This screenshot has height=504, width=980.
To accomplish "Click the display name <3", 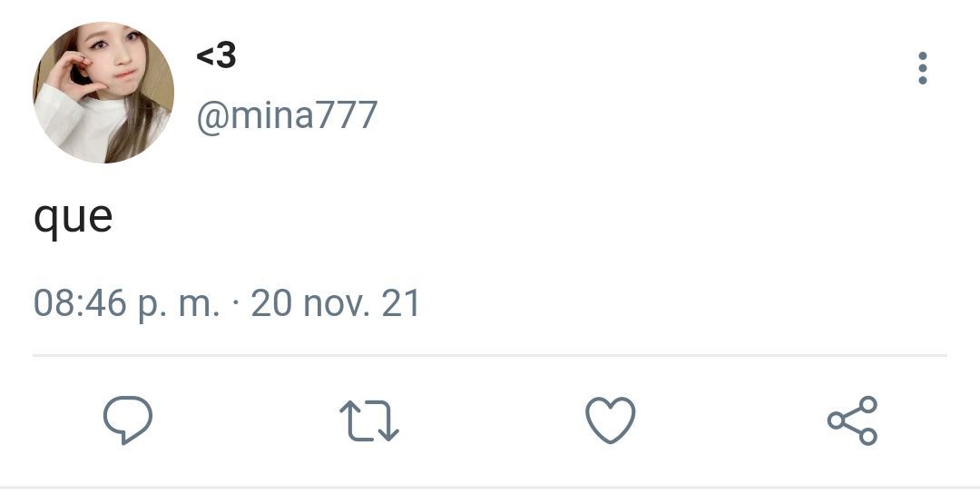I will [216, 56].
